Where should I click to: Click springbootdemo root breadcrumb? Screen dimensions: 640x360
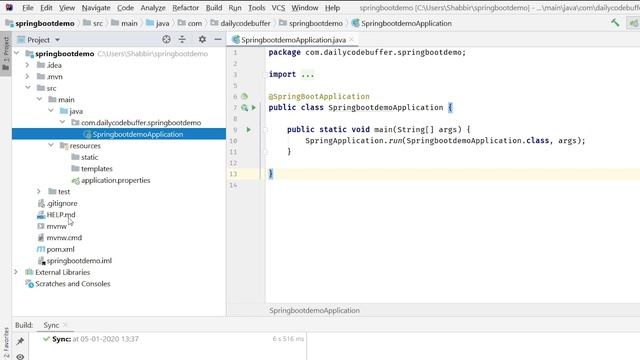click(40, 23)
